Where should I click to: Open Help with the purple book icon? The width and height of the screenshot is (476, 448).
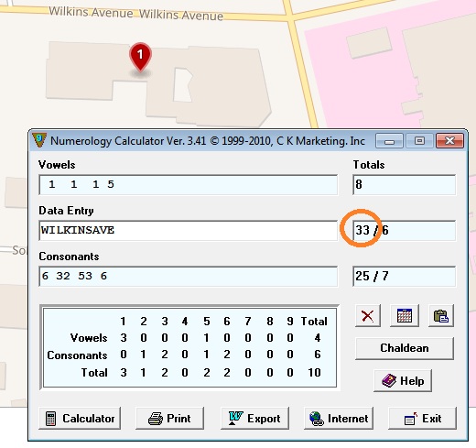point(403,381)
